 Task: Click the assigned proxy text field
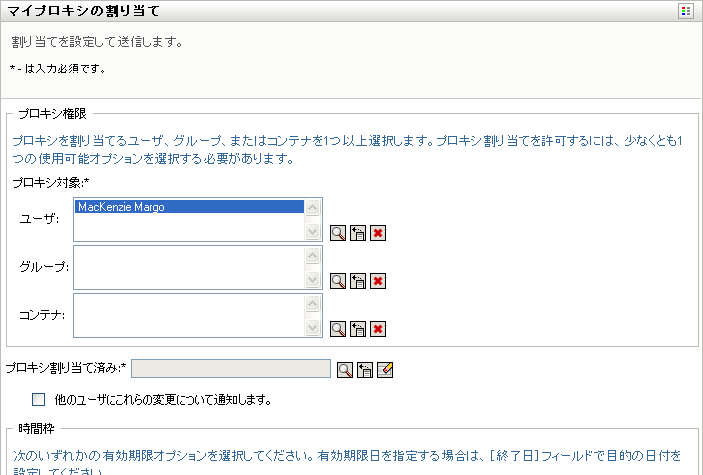click(x=230, y=369)
